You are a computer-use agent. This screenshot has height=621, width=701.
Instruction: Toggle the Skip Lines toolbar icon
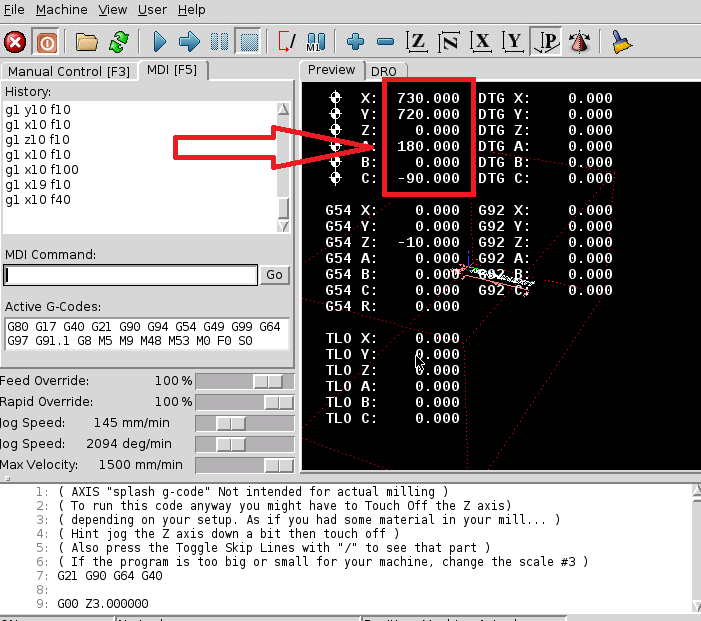(286, 42)
